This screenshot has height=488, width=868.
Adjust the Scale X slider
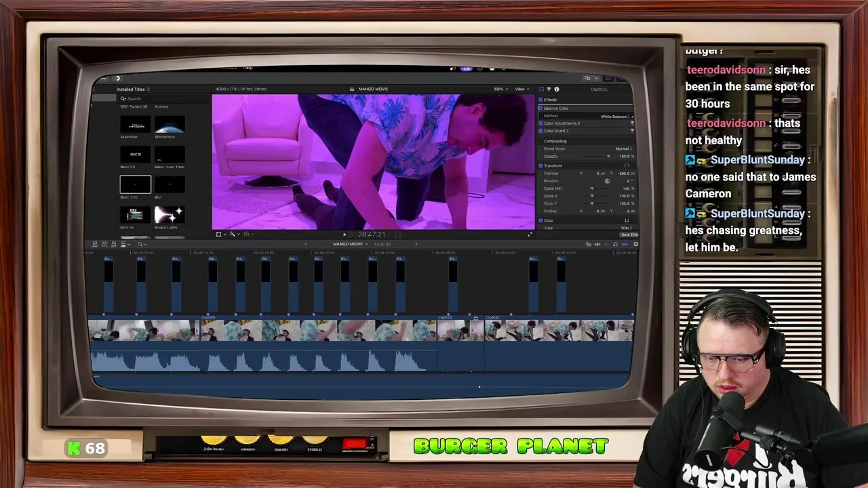(597, 196)
